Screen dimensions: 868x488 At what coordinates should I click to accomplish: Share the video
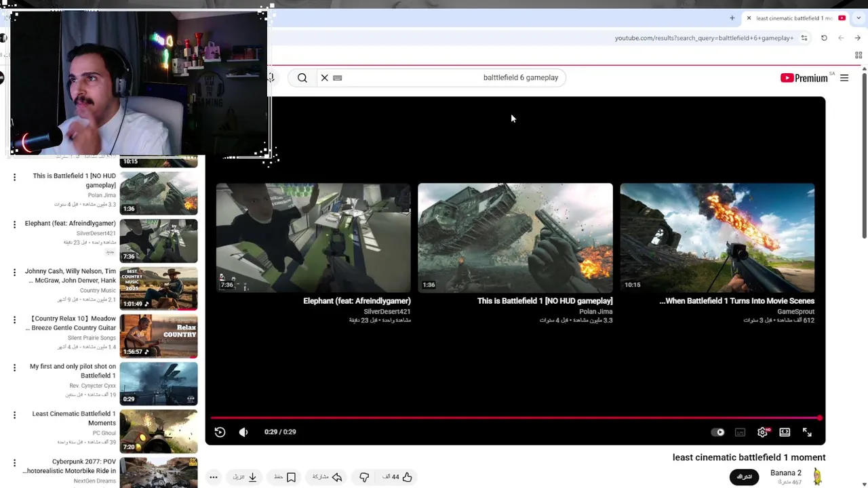[x=327, y=477]
